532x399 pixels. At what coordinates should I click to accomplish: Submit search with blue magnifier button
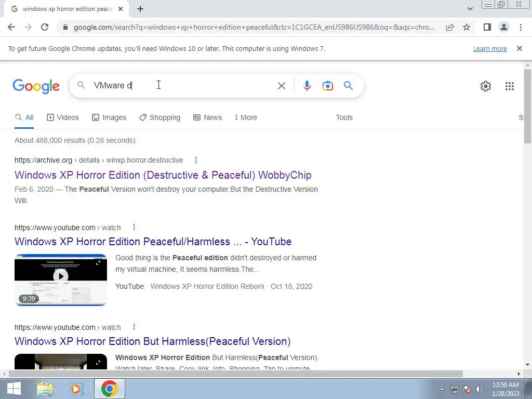click(x=349, y=86)
